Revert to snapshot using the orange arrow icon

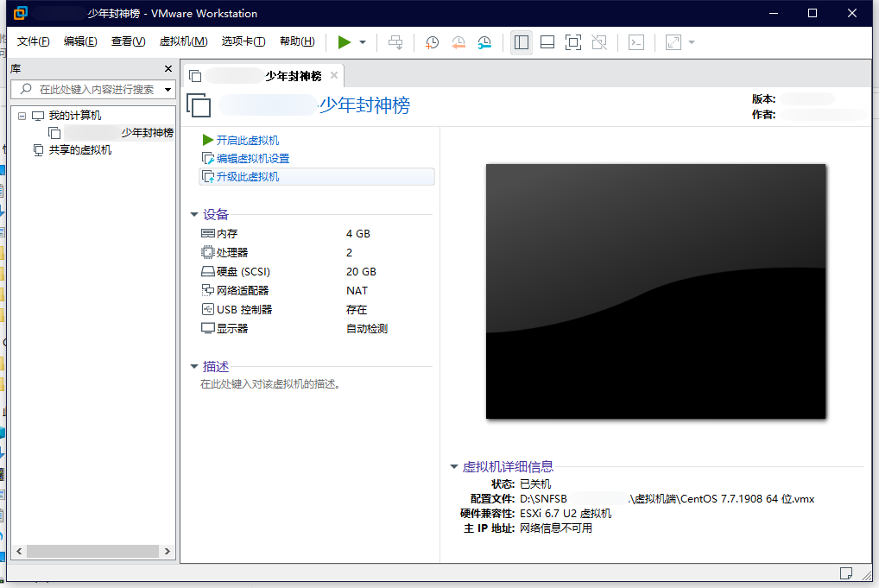tap(458, 42)
